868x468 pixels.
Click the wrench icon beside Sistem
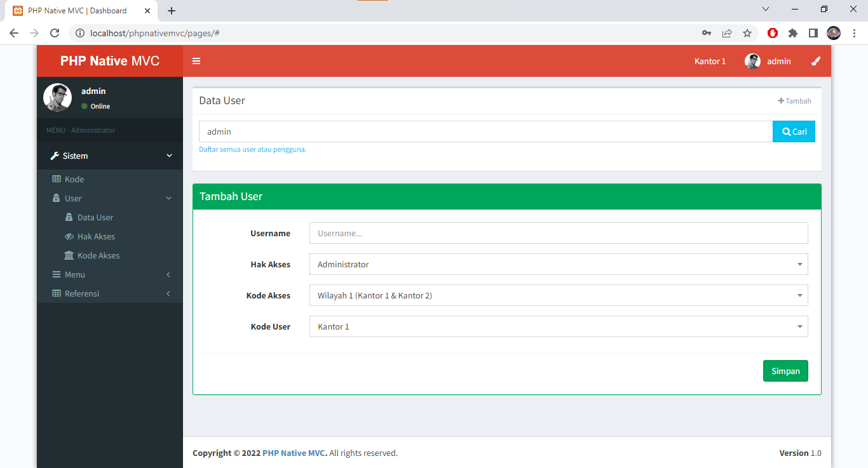tap(55, 156)
